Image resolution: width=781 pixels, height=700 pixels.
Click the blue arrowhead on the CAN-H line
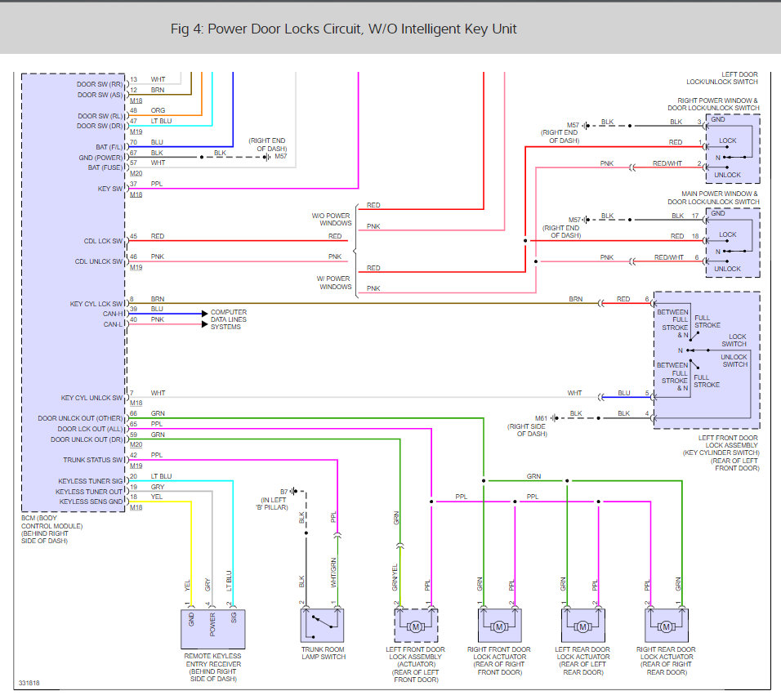(204, 314)
